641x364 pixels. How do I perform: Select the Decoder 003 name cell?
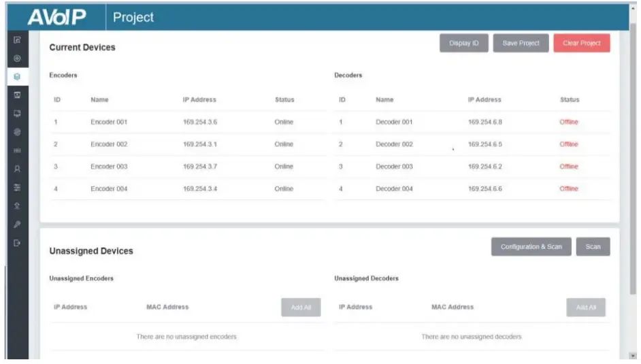coord(394,166)
